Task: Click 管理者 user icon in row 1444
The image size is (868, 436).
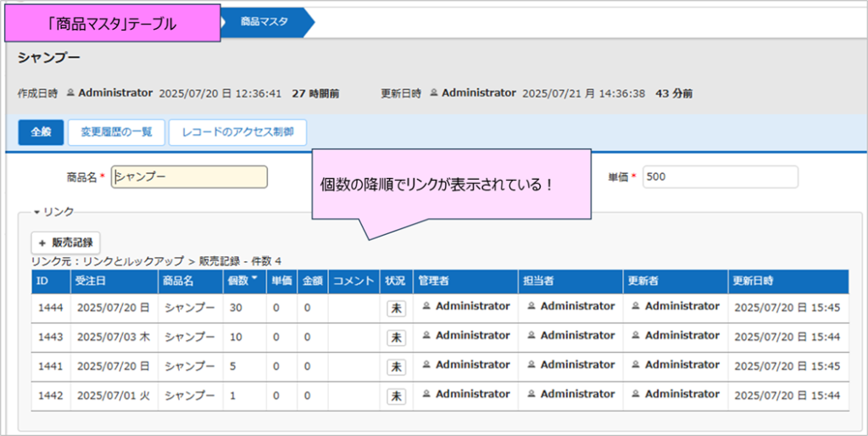Action: (426, 306)
